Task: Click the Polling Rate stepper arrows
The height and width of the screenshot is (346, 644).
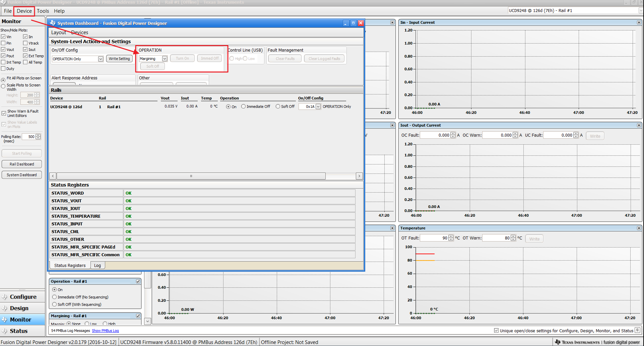Action: pos(38,137)
